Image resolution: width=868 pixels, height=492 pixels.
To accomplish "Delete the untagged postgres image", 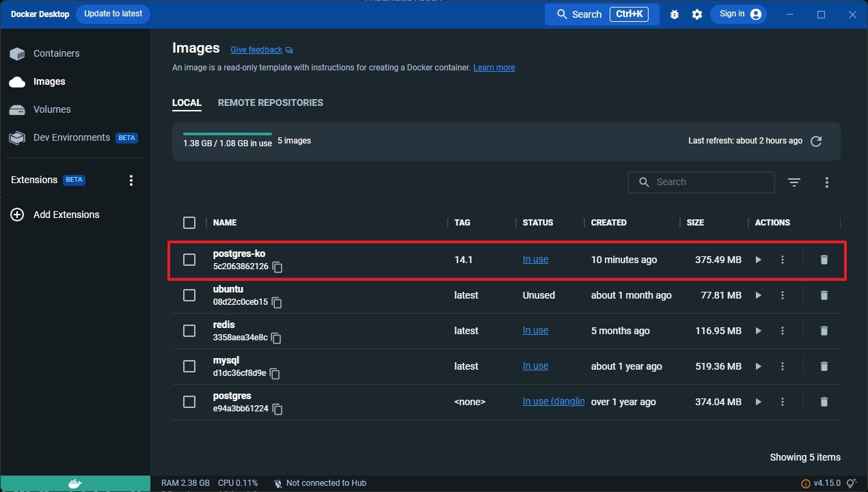I will 824,402.
